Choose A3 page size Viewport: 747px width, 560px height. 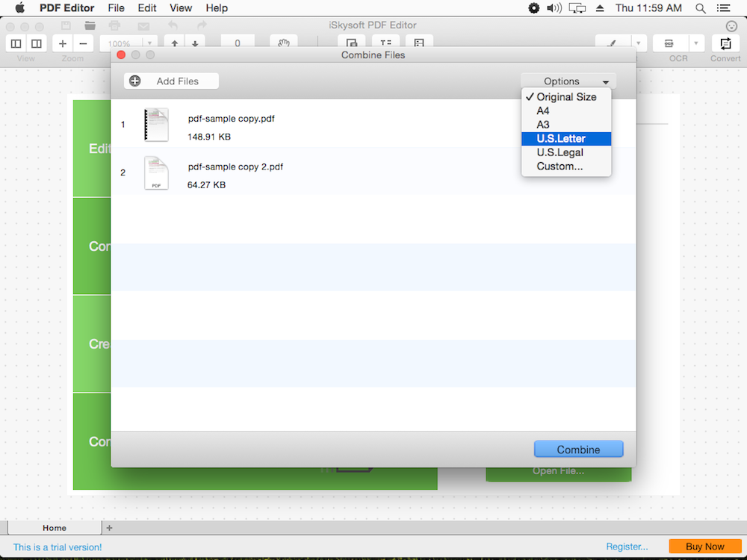pos(566,124)
